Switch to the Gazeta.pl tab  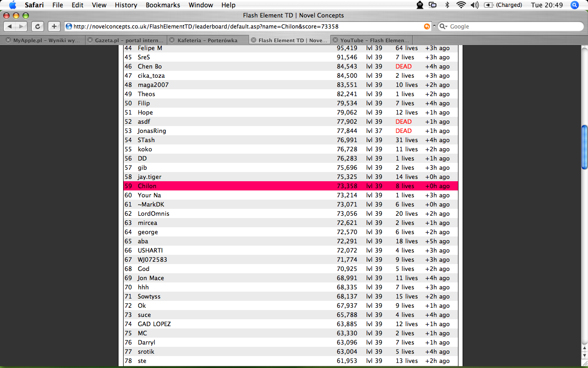click(x=124, y=40)
